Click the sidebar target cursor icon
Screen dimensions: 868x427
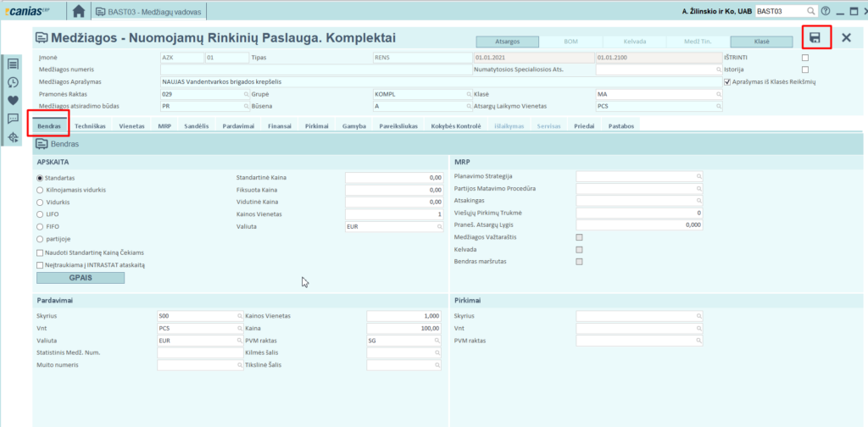tap(13, 137)
